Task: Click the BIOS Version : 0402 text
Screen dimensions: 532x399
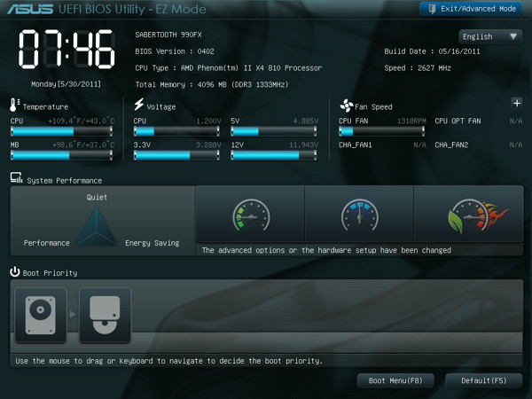Action: point(175,51)
